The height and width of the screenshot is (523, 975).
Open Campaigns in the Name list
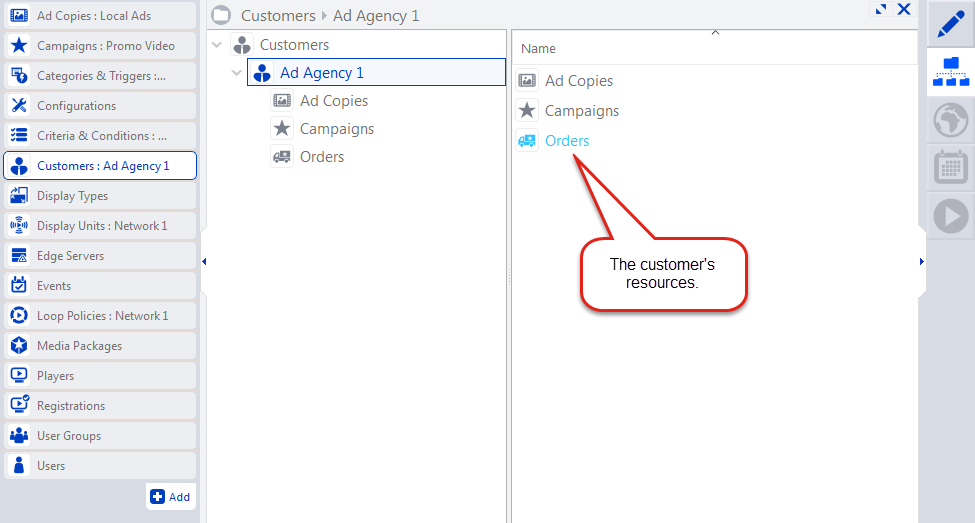(x=582, y=111)
